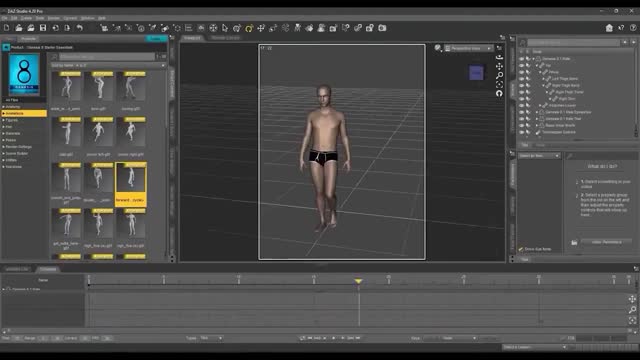Click the Open file toolbar icon
The height and width of the screenshot is (360, 640).
(x=19, y=28)
